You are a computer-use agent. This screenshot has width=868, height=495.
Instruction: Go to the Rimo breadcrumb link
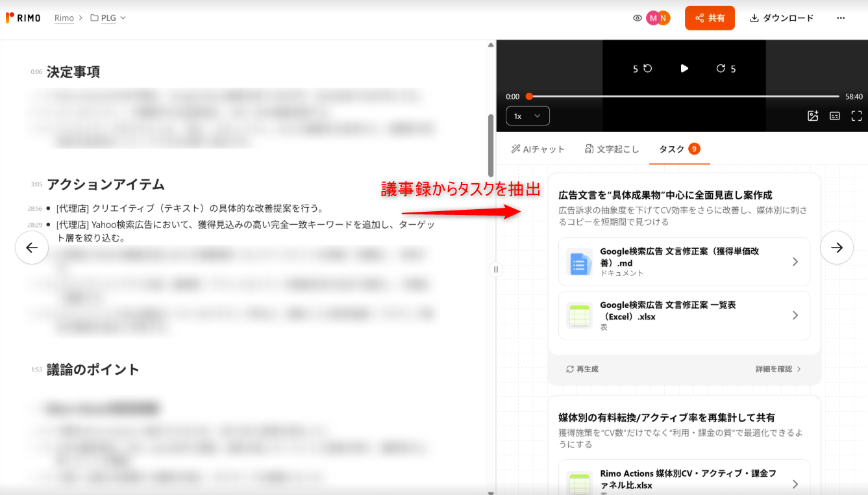click(64, 18)
